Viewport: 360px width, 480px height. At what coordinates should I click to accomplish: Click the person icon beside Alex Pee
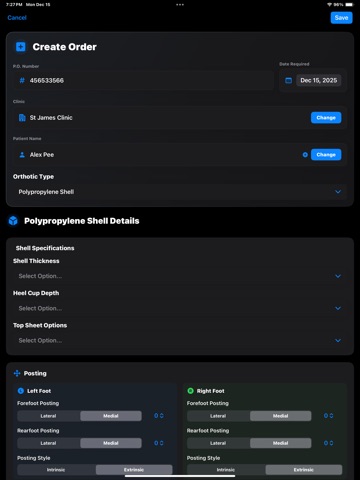tap(22, 155)
